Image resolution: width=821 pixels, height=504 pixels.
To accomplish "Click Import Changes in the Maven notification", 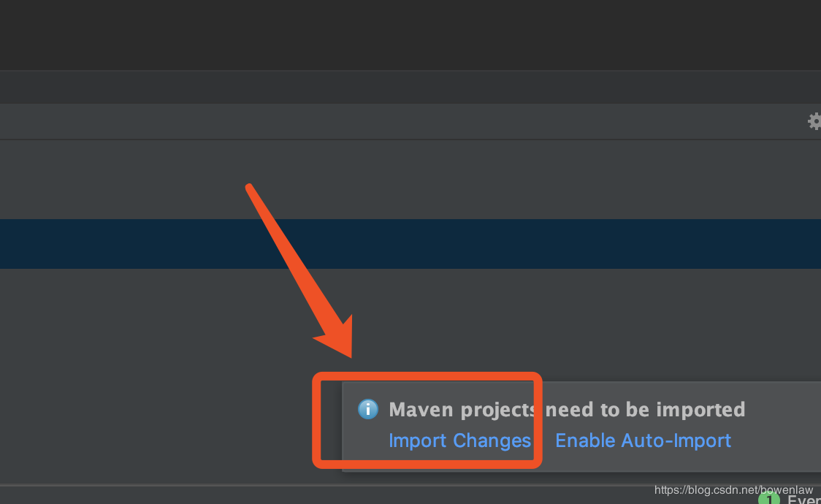I will [x=459, y=440].
